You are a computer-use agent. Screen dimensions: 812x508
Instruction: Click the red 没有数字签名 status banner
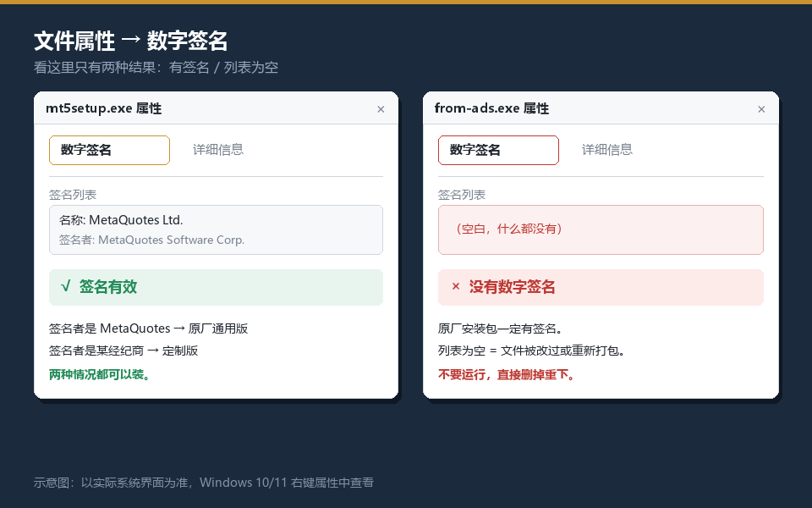pos(601,287)
